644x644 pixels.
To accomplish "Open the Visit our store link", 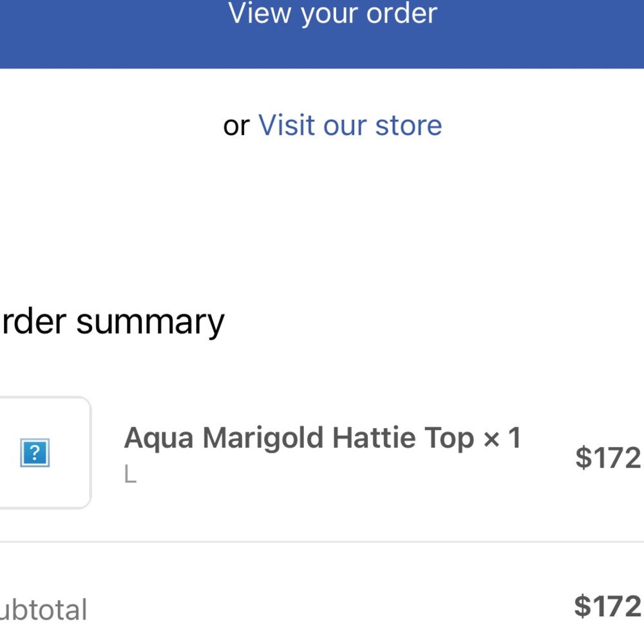I will [350, 126].
